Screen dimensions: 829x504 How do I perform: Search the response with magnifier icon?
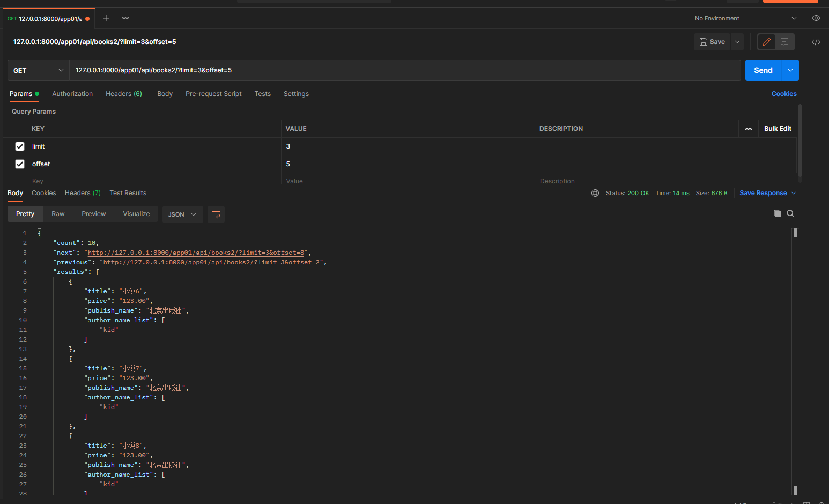(790, 213)
